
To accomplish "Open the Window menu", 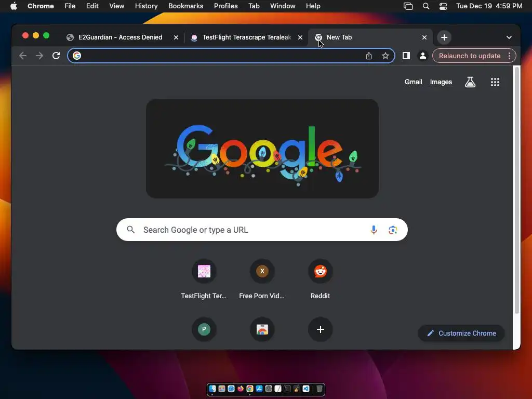I will tap(283, 6).
